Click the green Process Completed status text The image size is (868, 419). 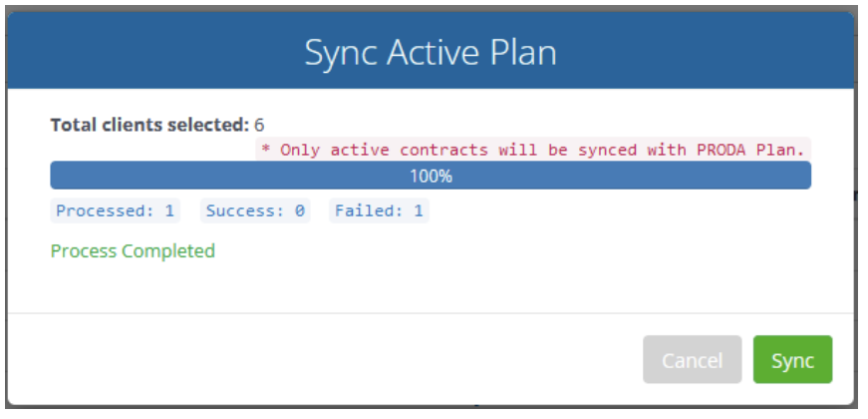[x=133, y=251]
